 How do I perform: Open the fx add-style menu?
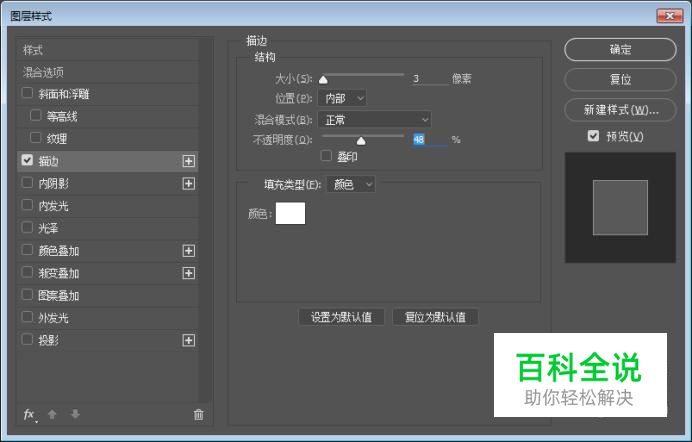point(30,415)
